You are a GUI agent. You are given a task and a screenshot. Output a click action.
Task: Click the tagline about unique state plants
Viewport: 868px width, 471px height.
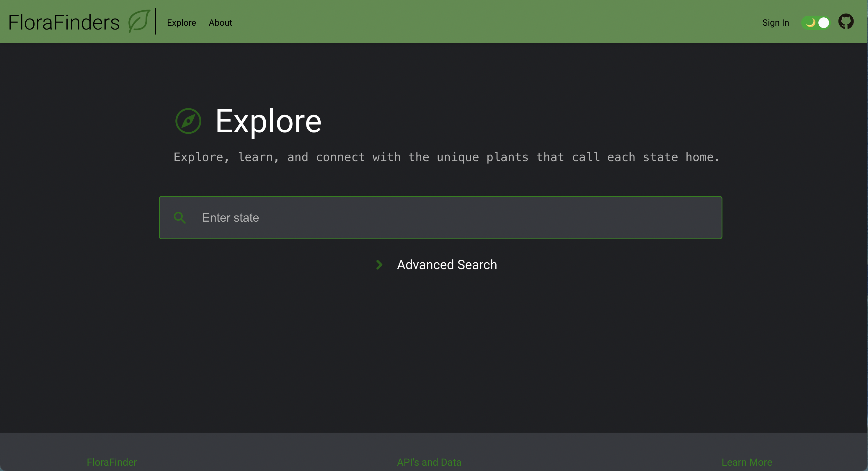(x=446, y=157)
